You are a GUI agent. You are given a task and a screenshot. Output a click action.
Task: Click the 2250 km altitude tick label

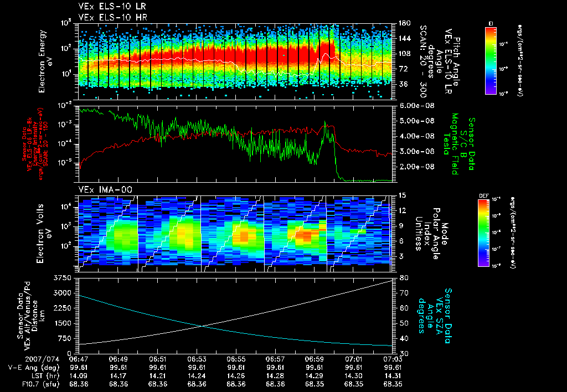pyautogui.click(x=62, y=308)
